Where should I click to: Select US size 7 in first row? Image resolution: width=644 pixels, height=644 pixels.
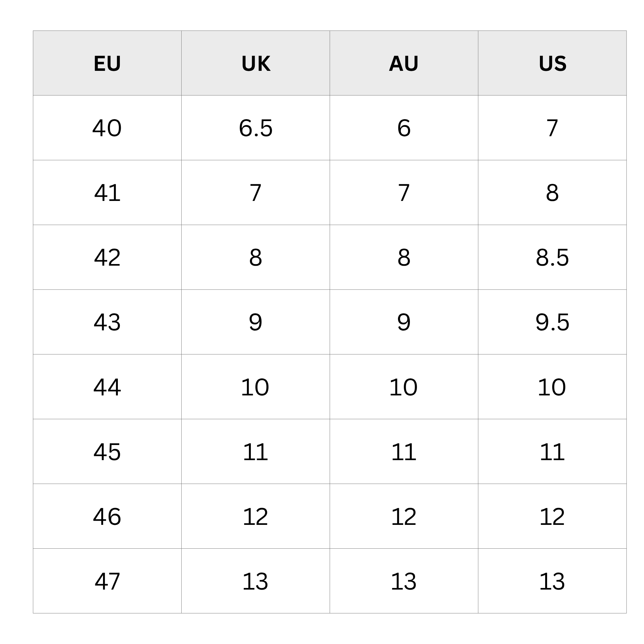point(552,128)
